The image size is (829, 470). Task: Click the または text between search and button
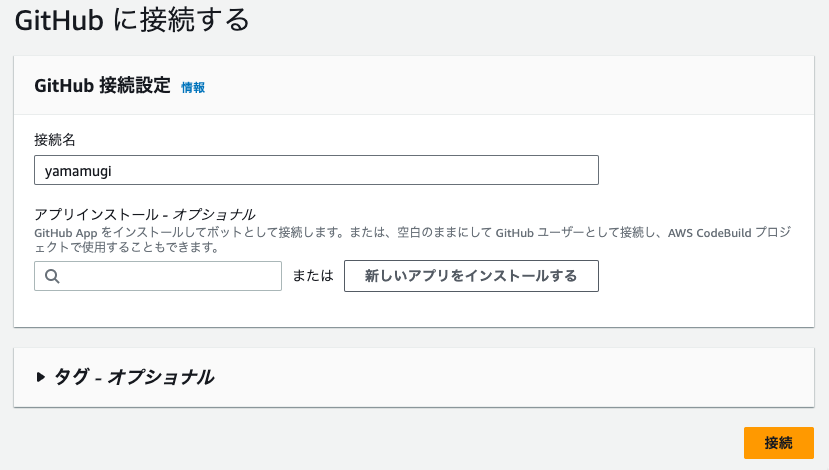pyautogui.click(x=313, y=275)
